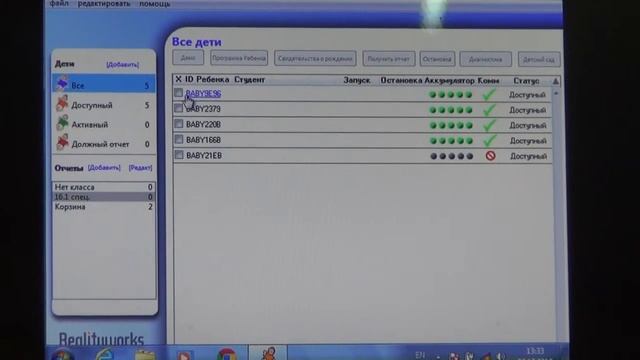Open the 'редактировать' menu
Image resolution: width=640 pixels, height=360 pixels.
104,4
